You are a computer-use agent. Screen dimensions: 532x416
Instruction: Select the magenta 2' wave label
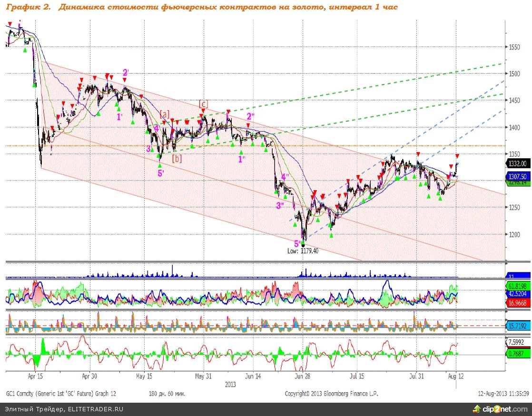(126, 72)
